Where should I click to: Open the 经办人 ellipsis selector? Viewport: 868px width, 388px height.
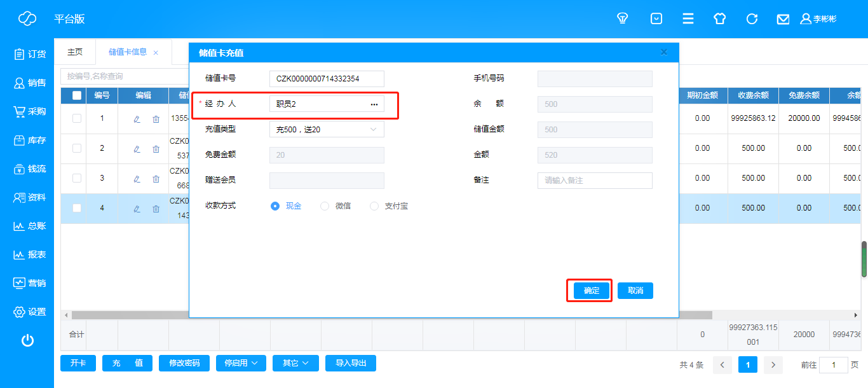(x=374, y=104)
